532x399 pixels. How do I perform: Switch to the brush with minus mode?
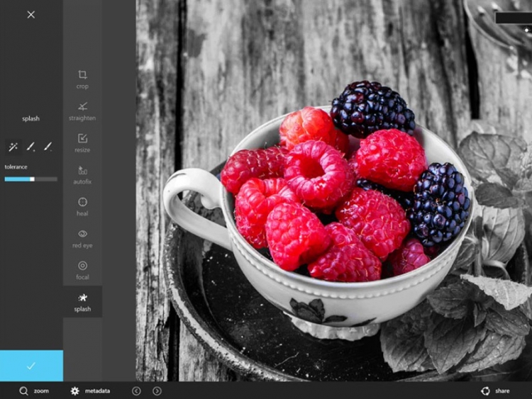tap(48, 147)
